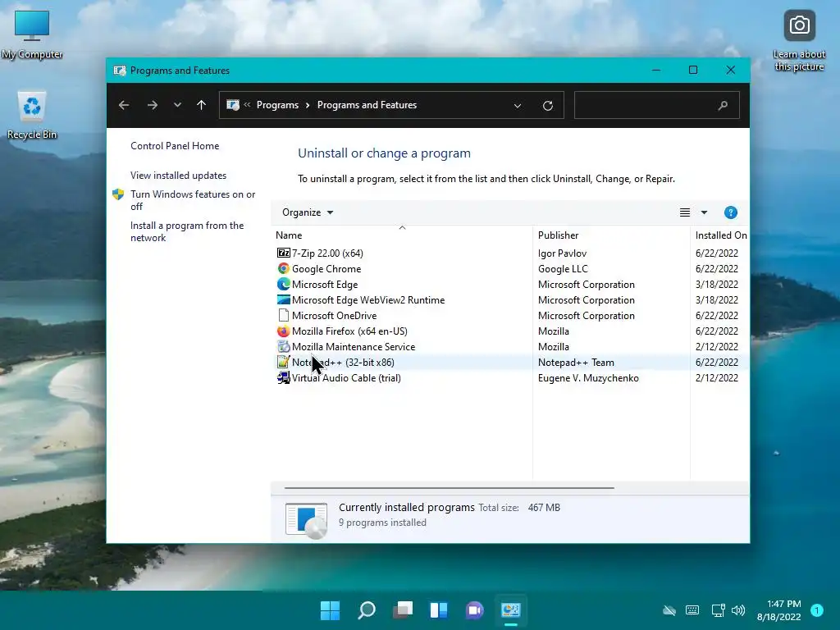Open the clock showing 1:47 PM
The height and width of the screenshot is (630, 840).
click(779, 610)
